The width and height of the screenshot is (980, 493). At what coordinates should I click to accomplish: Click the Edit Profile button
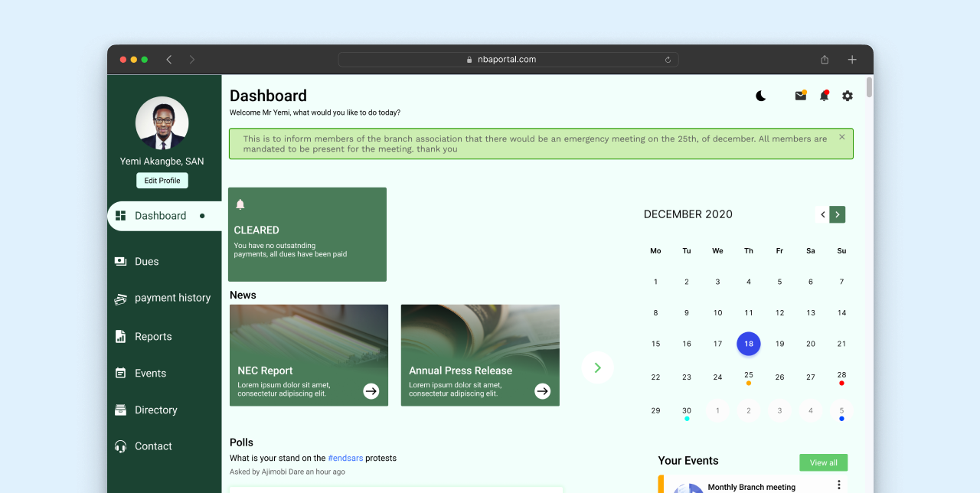point(162,181)
